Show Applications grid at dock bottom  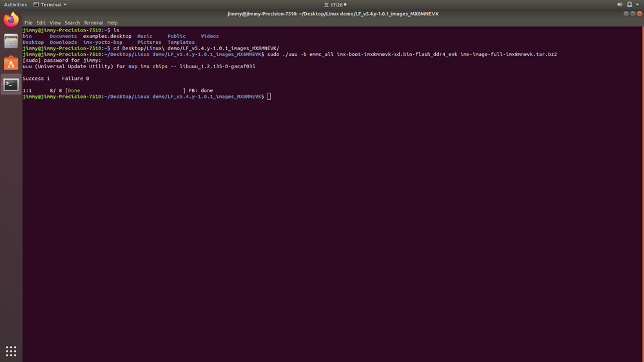(x=11, y=351)
